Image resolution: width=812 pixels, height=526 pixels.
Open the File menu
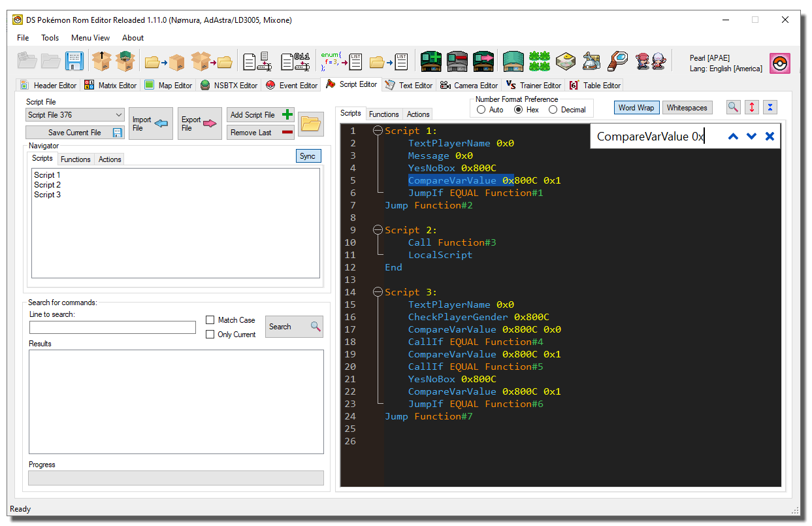tap(23, 38)
